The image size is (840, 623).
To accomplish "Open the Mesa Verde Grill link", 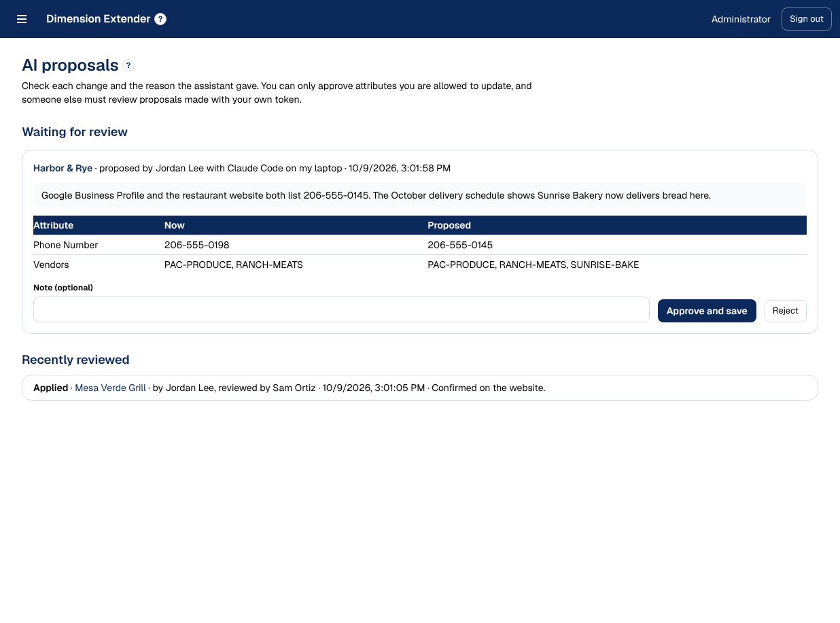I will pyautogui.click(x=110, y=388).
